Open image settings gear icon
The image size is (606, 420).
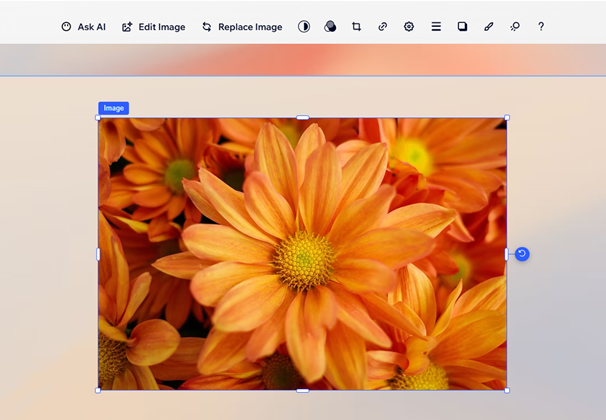pyautogui.click(x=409, y=27)
